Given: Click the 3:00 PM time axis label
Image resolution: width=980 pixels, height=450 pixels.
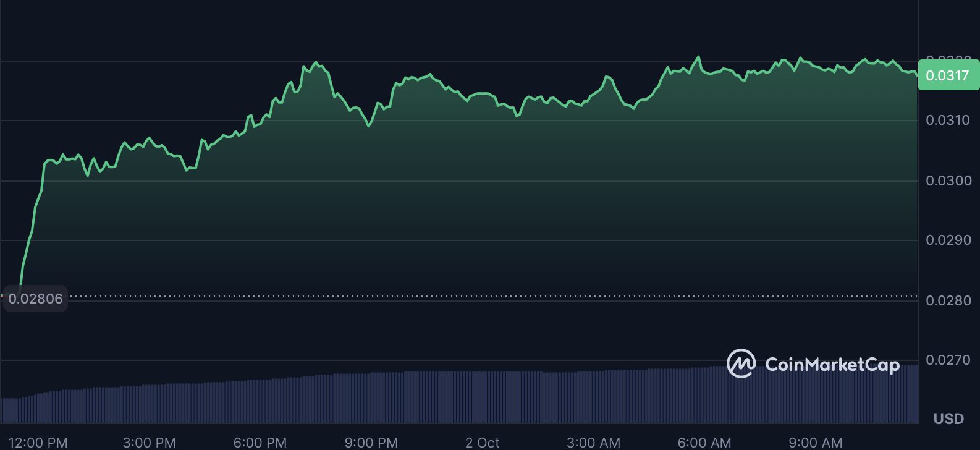Looking at the screenshot, I should (150, 443).
